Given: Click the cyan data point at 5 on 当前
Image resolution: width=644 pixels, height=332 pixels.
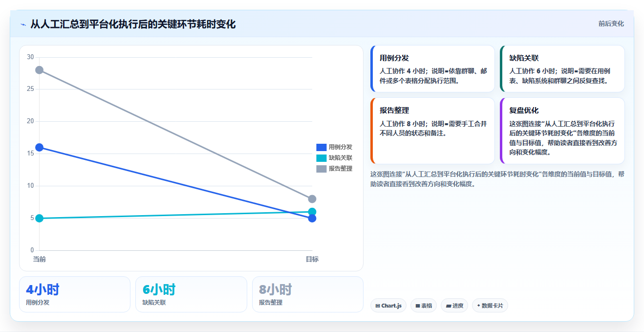Looking at the screenshot, I should pos(40,218).
